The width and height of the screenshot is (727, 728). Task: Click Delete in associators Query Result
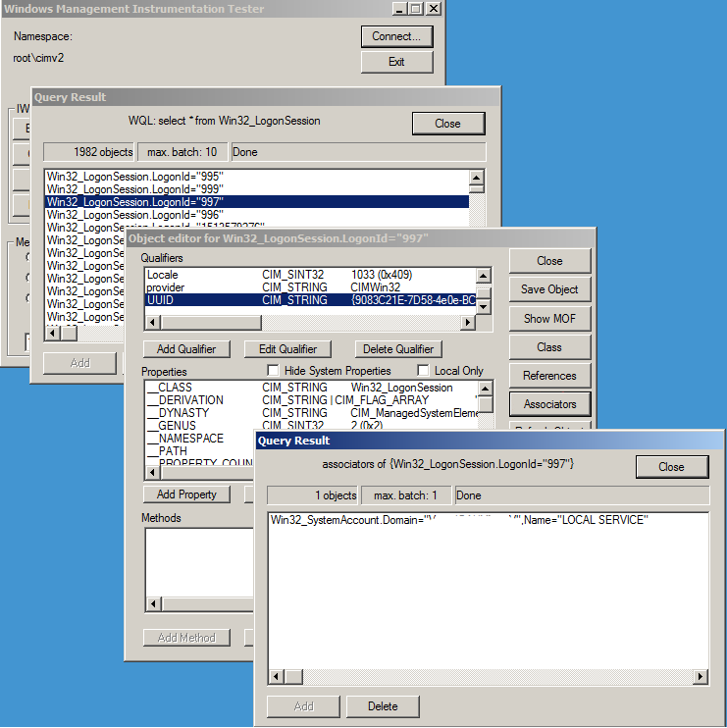pyautogui.click(x=383, y=706)
